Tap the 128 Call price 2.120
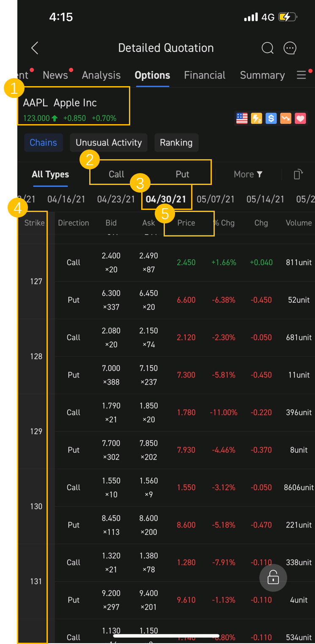The height and width of the screenshot is (644, 315). pyautogui.click(x=186, y=338)
